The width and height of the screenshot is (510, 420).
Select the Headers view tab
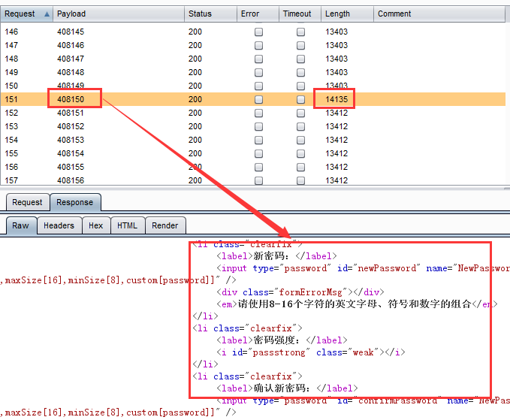click(x=59, y=225)
